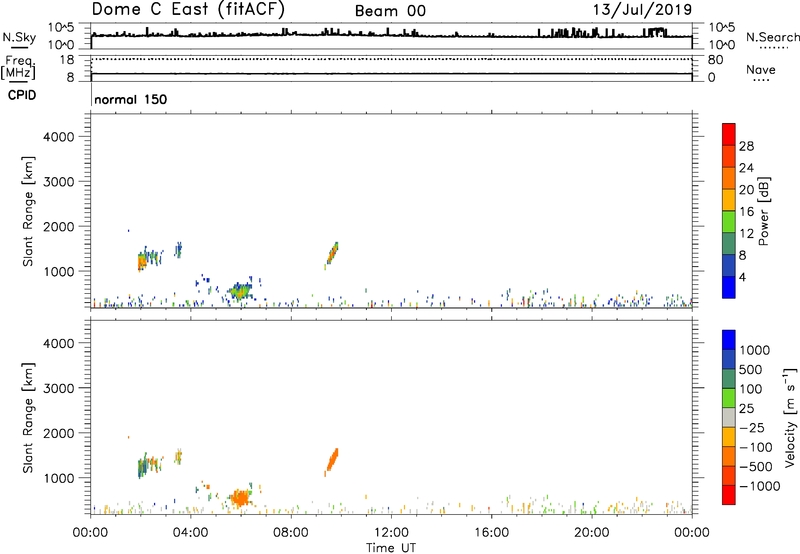Click the "Power [dB]" color bar title
The height and width of the screenshot is (554, 800).
(x=764, y=211)
